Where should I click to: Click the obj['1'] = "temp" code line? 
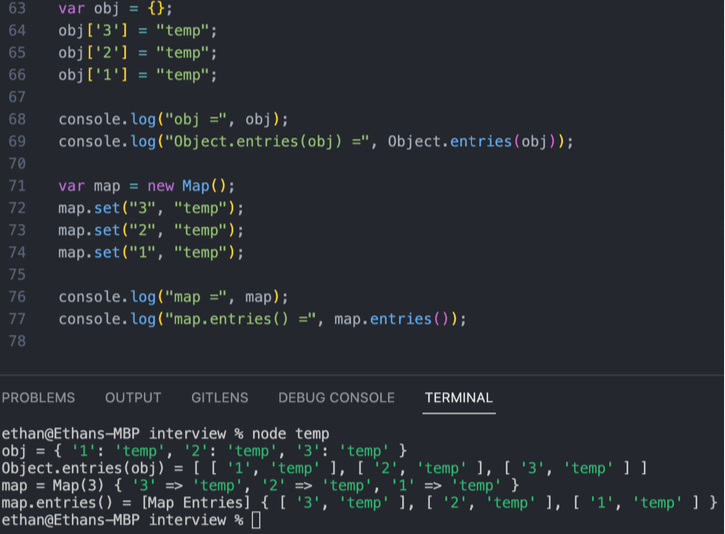tap(137, 75)
